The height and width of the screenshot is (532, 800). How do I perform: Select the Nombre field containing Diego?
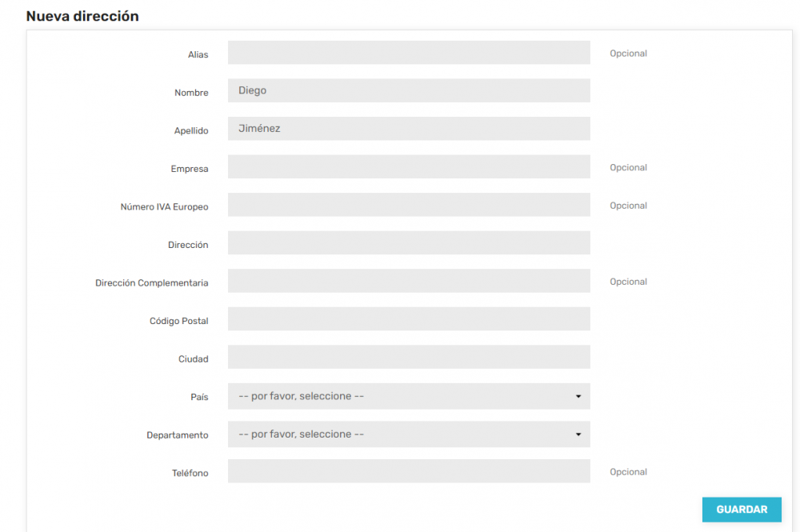pyautogui.click(x=408, y=90)
